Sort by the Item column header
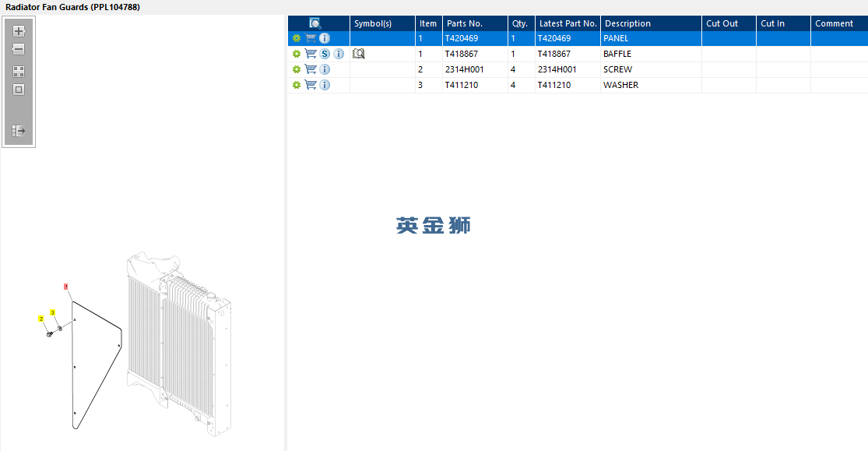Viewport: 868px width, 451px height. (429, 23)
